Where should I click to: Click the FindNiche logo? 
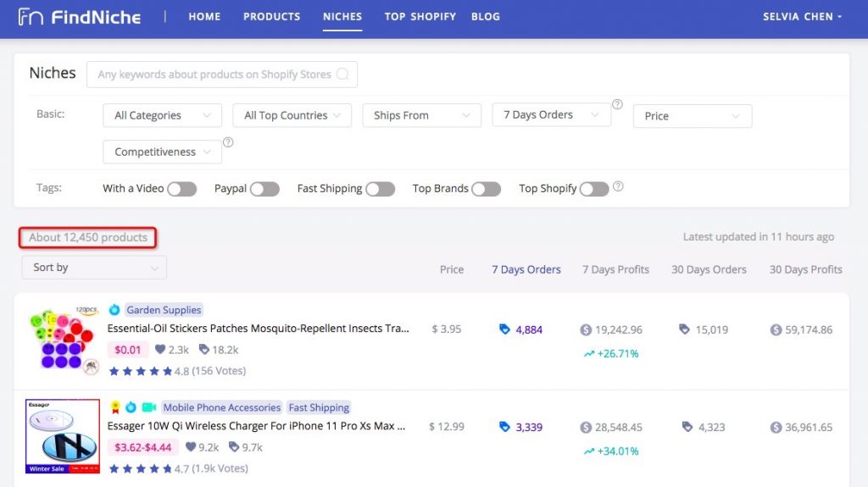[79, 17]
